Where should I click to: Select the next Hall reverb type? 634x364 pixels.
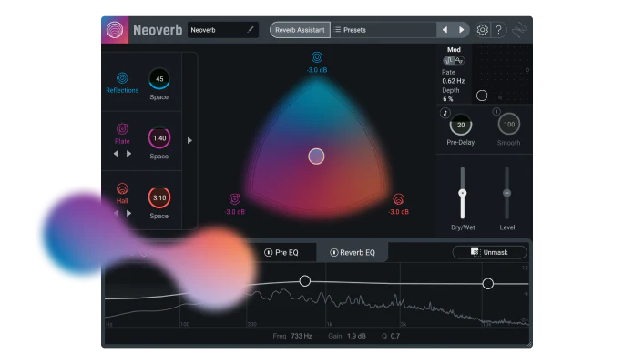(x=128, y=213)
